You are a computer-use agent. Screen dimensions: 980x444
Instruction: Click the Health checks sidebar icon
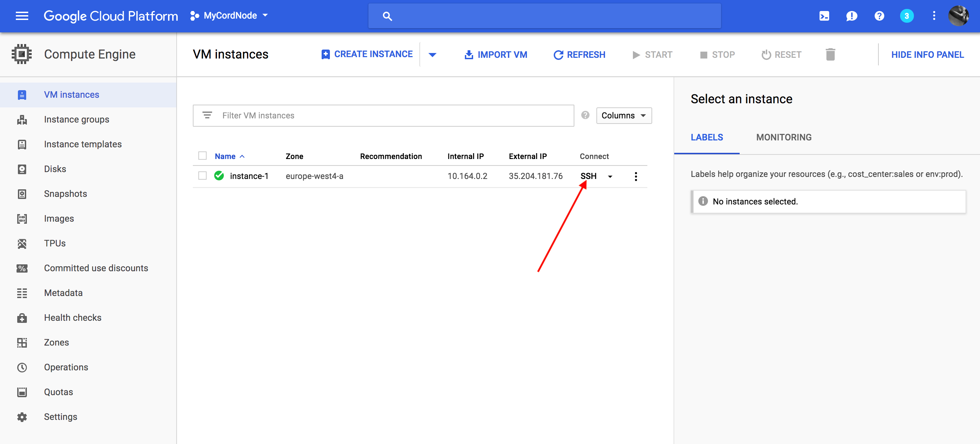tap(22, 318)
